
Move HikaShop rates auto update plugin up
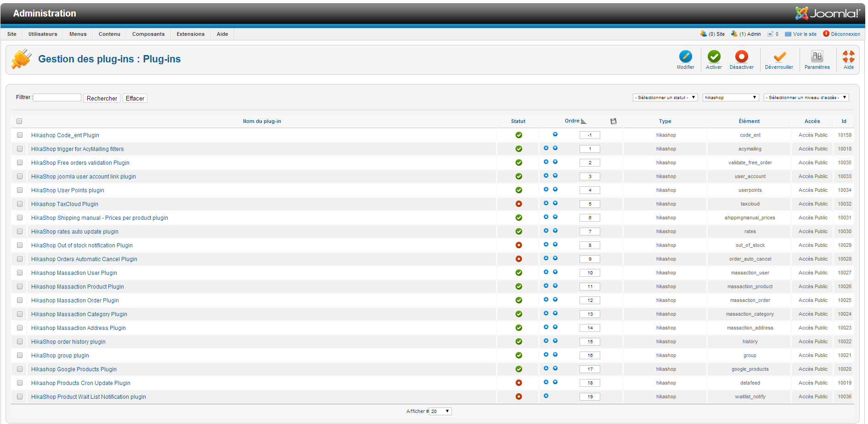pyautogui.click(x=546, y=231)
